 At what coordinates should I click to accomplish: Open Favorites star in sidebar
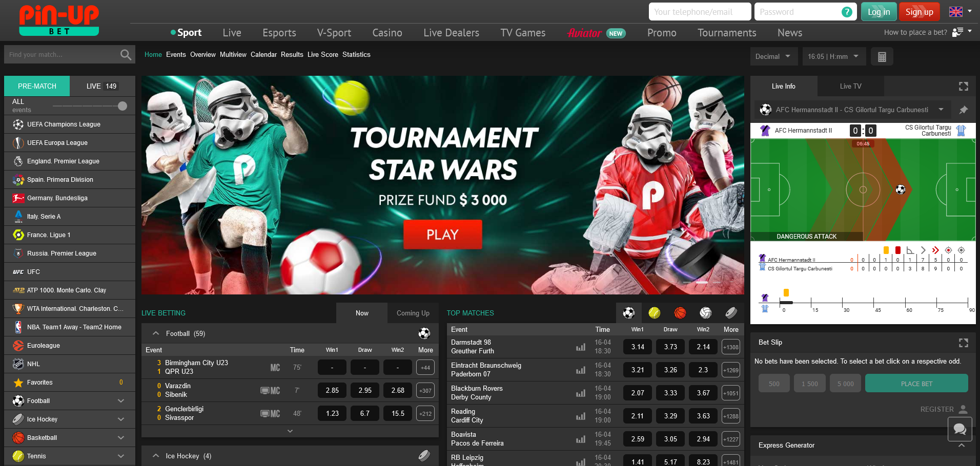click(x=18, y=383)
